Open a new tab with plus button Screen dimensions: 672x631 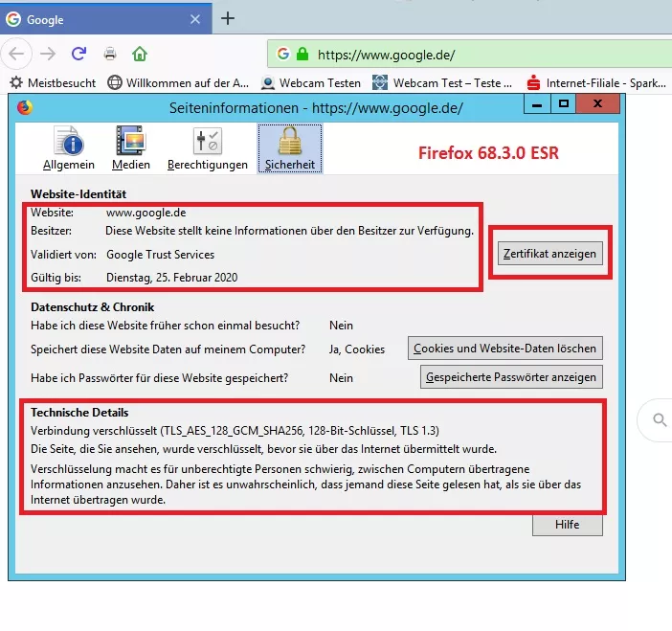pos(228,18)
